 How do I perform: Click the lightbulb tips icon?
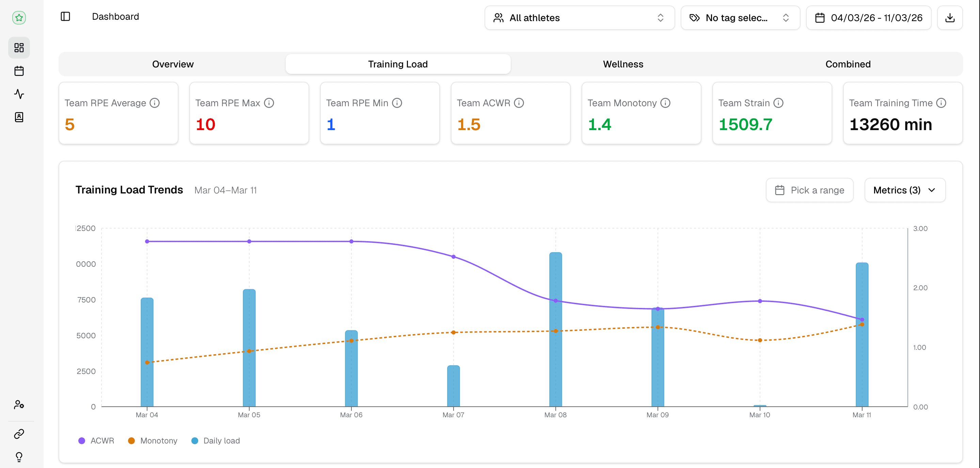point(19,456)
